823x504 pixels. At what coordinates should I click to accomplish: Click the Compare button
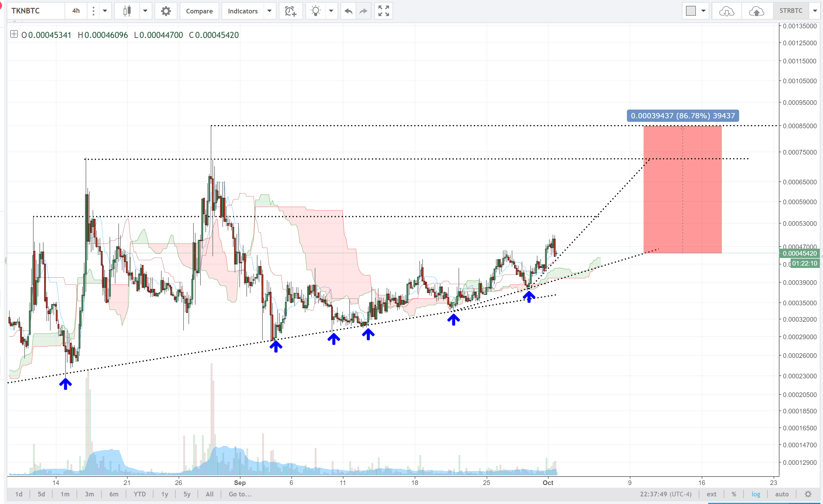pyautogui.click(x=199, y=11)
